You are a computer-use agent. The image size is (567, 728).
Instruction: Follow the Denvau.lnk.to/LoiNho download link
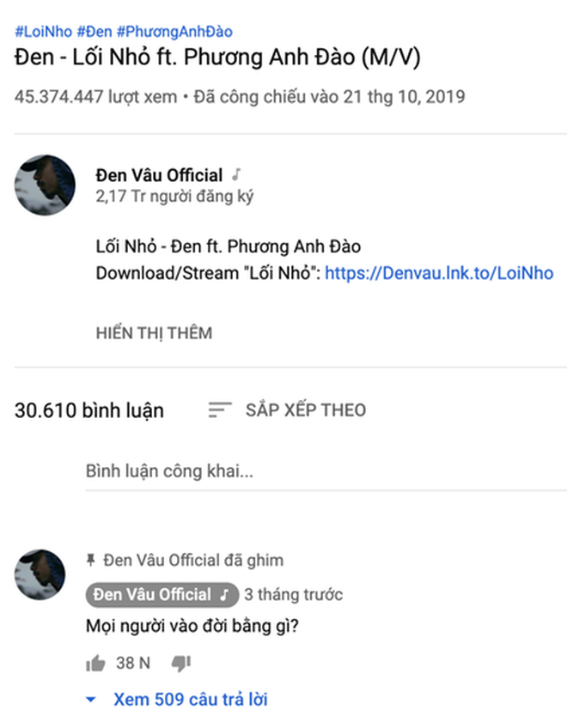tap(439, 274)
